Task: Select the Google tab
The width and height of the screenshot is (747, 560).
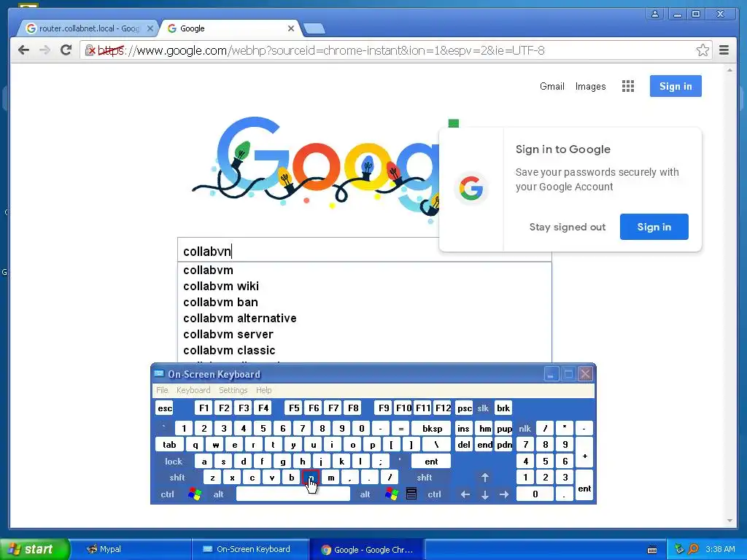Action: (x=228, y=28)
